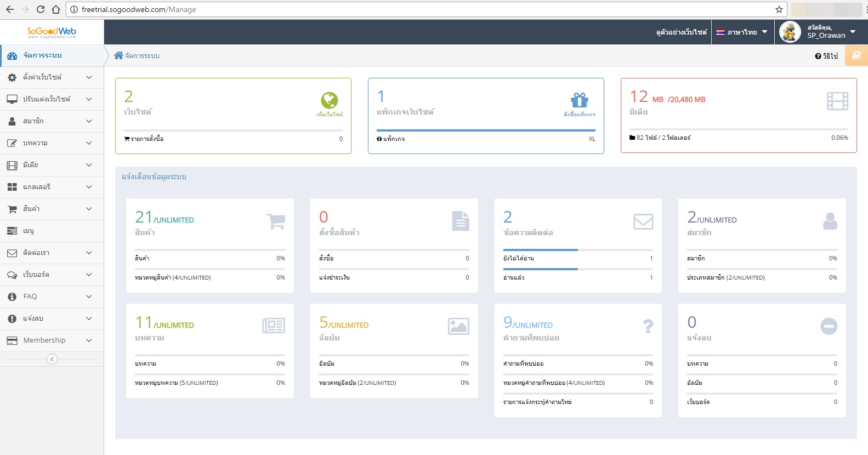Expand the บทความ sidebar chevron
868x455 pixels.
click(89, 143)
